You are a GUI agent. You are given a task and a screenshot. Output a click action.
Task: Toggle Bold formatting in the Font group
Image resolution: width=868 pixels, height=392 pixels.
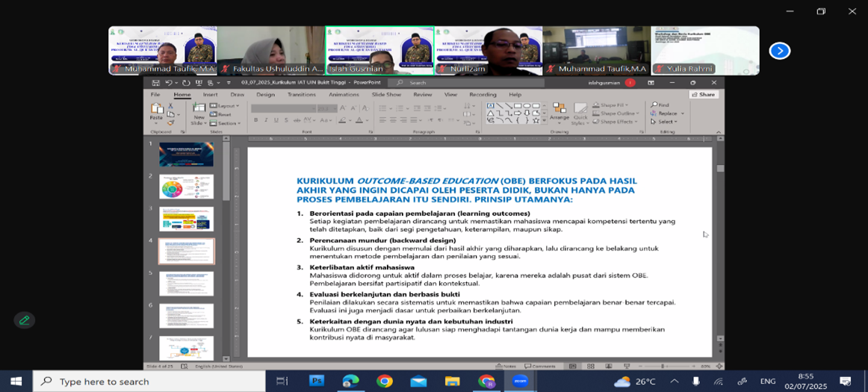[x=256, y=120]
